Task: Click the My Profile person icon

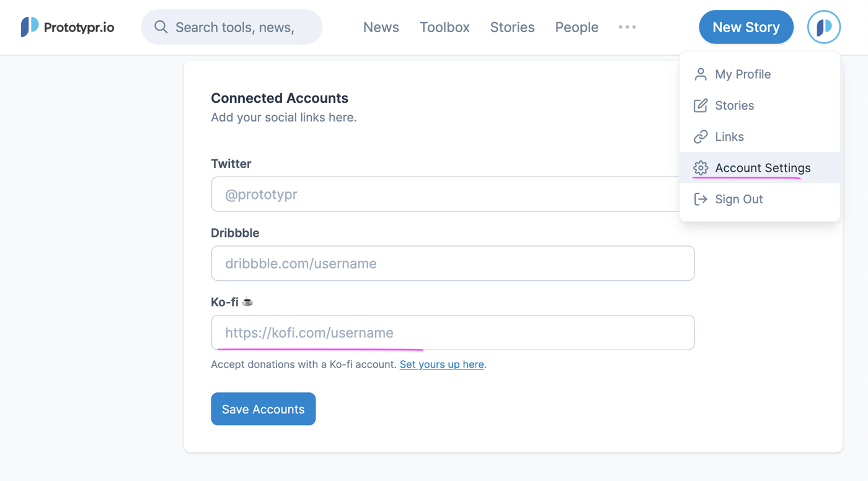Action: point(701,74)
